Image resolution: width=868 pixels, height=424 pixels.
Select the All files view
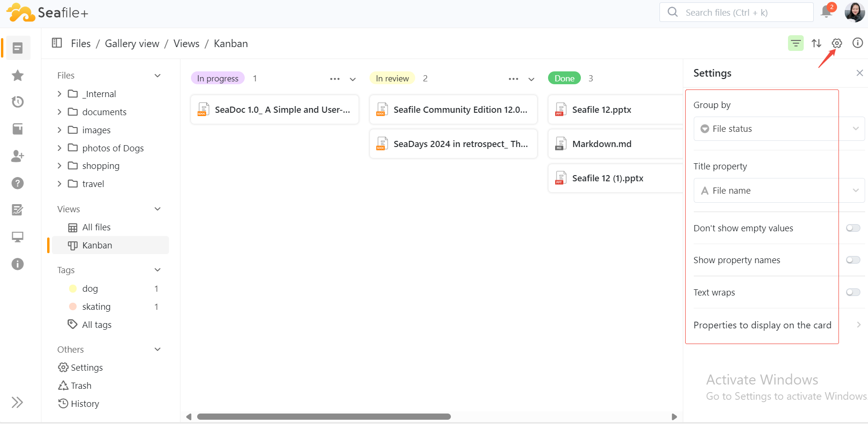(96, 227)
